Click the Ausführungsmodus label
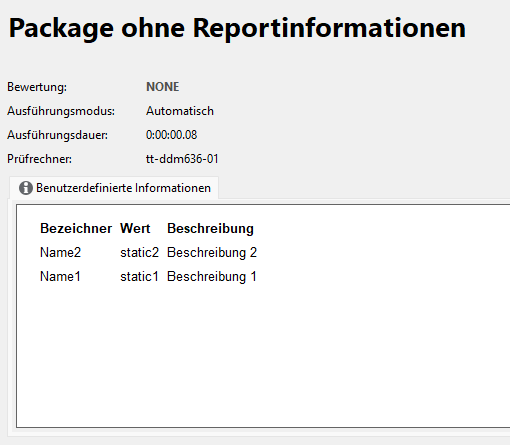The image size is (510, 445). [61, 111]
